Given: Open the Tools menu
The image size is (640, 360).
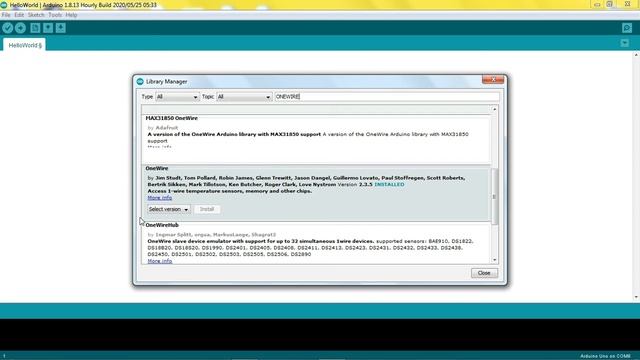Looking at the screenshot, I should pos(55,15).
